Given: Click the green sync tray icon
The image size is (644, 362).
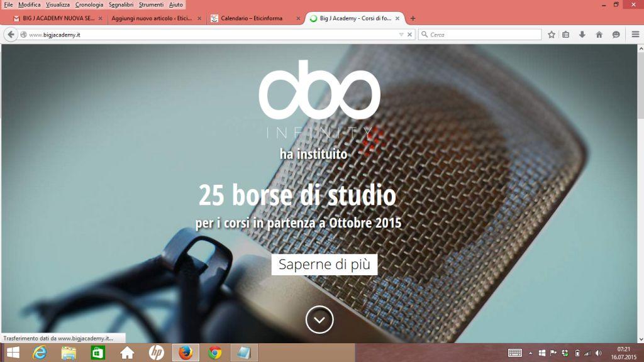Looking at the screenshot, I should [565, 353].
